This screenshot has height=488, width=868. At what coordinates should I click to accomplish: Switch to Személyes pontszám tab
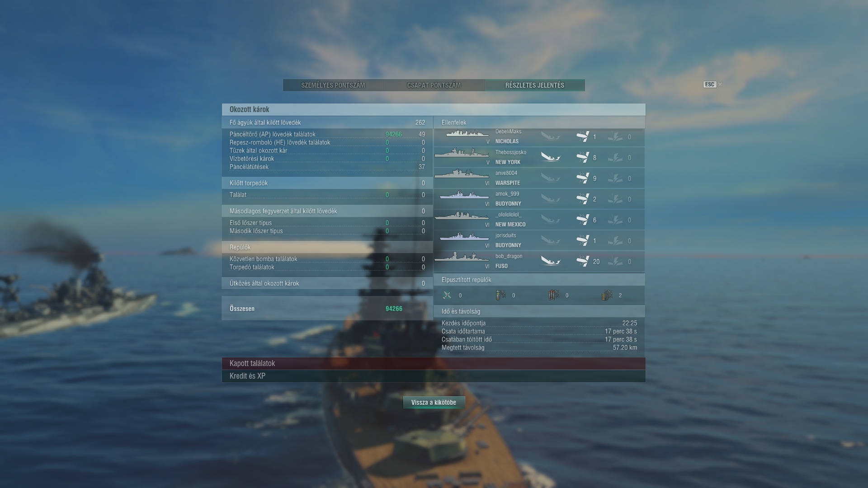pos(333,85)
